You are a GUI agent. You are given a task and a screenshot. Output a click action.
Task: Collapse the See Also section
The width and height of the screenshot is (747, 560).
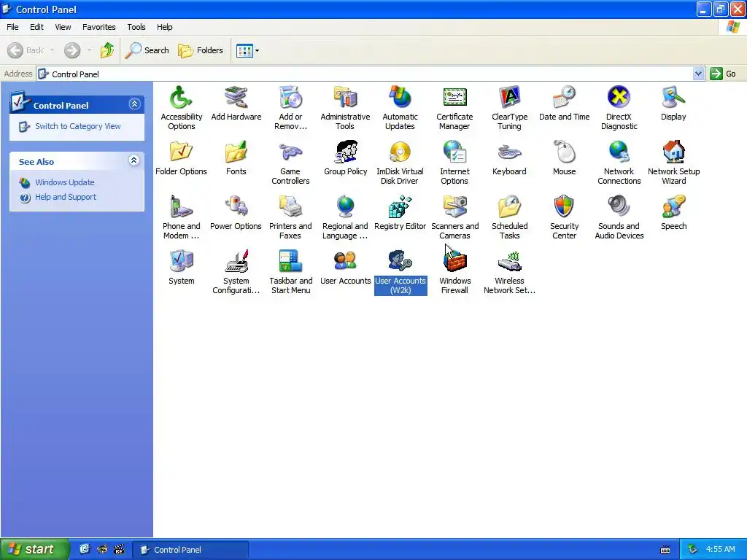pyautogui.click(x=134, y=160)
